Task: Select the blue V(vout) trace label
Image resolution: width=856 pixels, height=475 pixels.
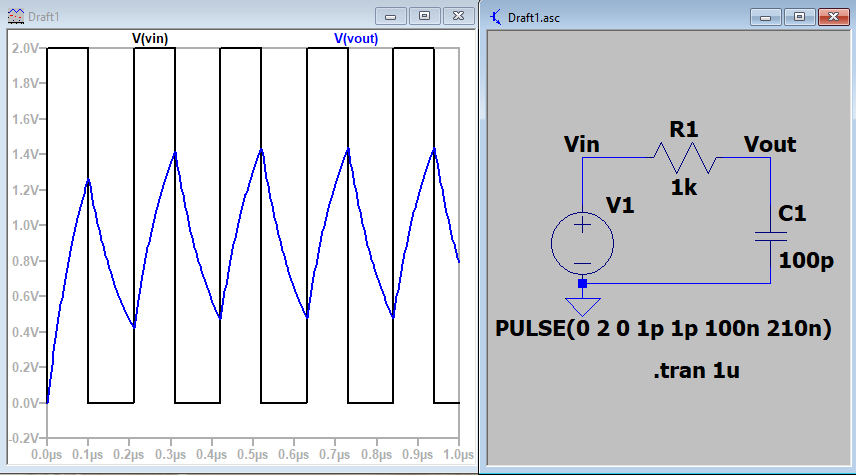Action: pos(355,38)
